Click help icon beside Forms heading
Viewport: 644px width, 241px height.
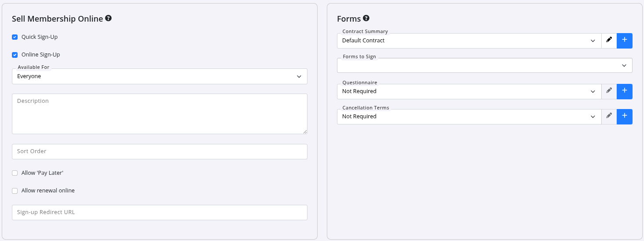tap(366, 19)
